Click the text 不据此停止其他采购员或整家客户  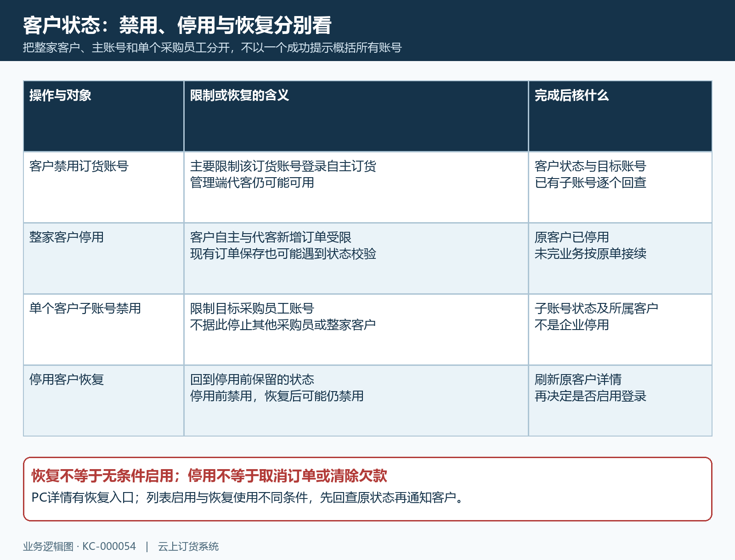[283, 325]
